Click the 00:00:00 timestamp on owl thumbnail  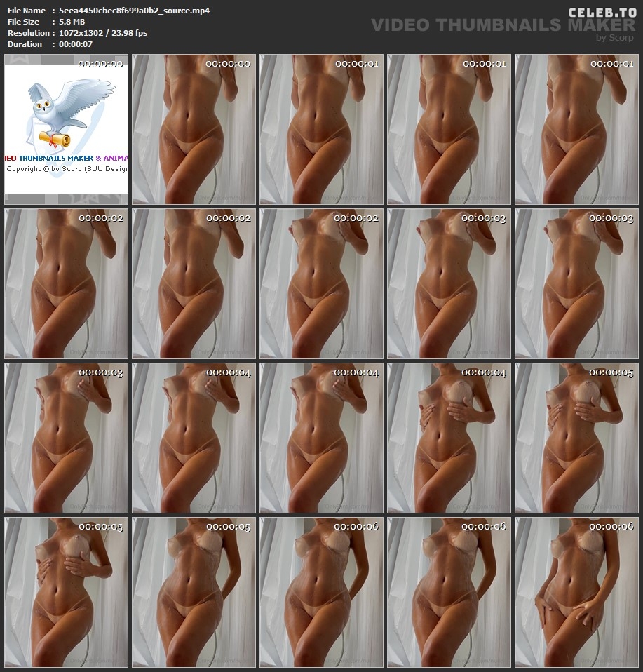pos(100,64)
